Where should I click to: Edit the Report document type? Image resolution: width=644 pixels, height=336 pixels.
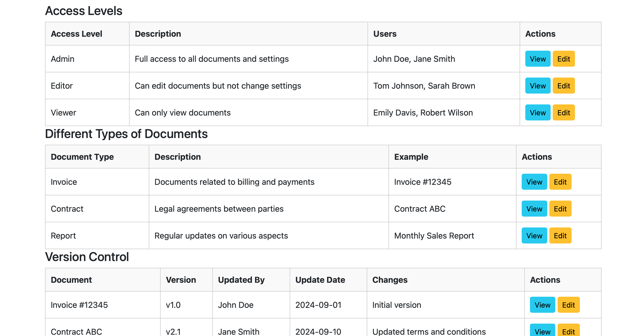tap(560, 236)
